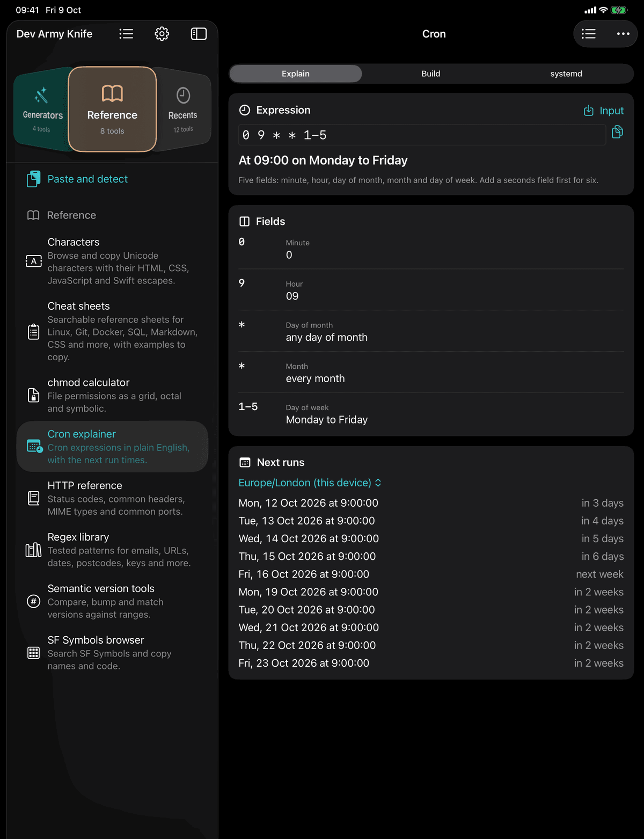Switch to the Build tab
Image resolution: width=644 pixels, height=839 pixels.
pos(431,74)
